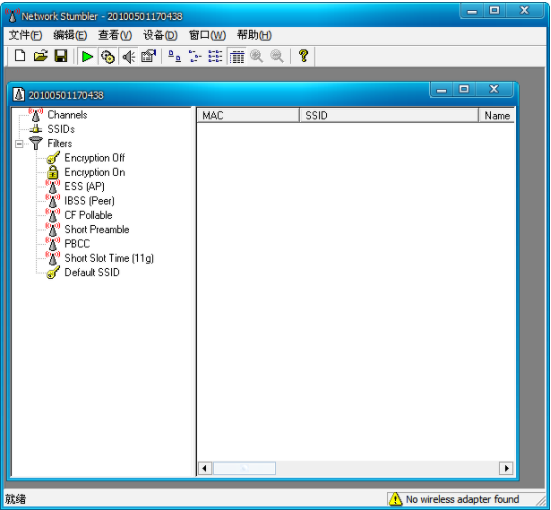Click the warning icon in status bar
Viewport: 551px width, 510px height.
(395, 499)
